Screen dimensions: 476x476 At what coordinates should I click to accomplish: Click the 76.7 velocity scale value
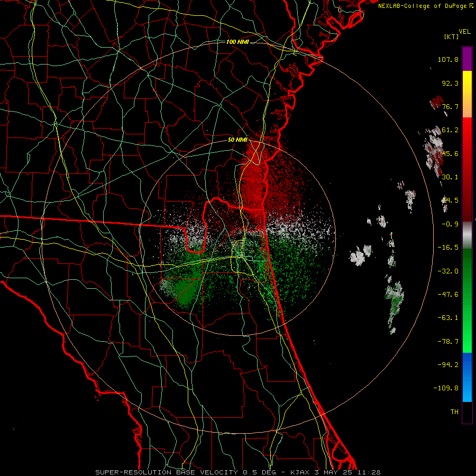(x=450, y=106)
